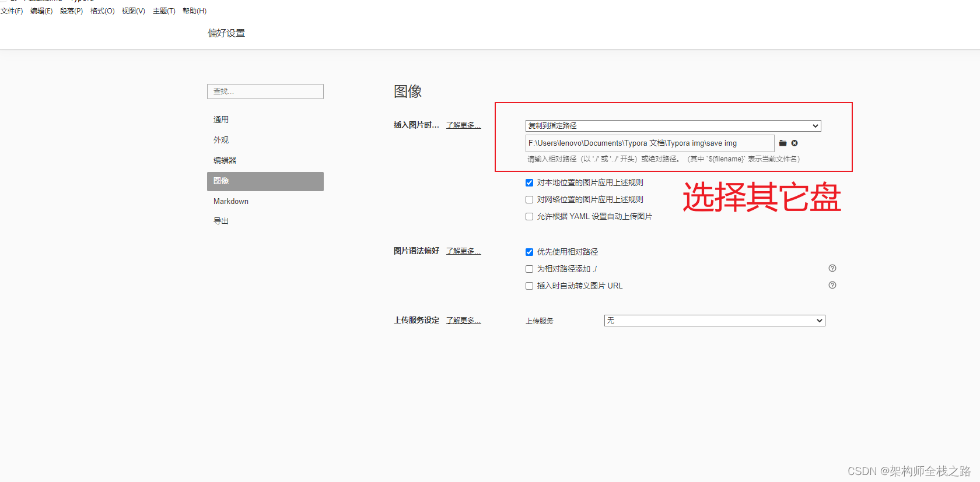Select 编辑器 in preferences sidebar
This screenshot has height=482, width=980.
coord(265,160)
